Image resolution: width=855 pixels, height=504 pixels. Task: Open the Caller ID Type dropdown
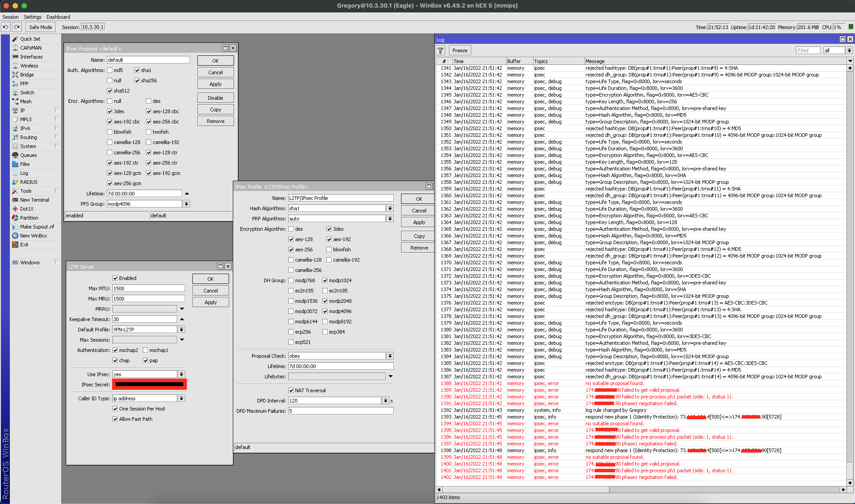pyautogui.click(x=182, y=398)
